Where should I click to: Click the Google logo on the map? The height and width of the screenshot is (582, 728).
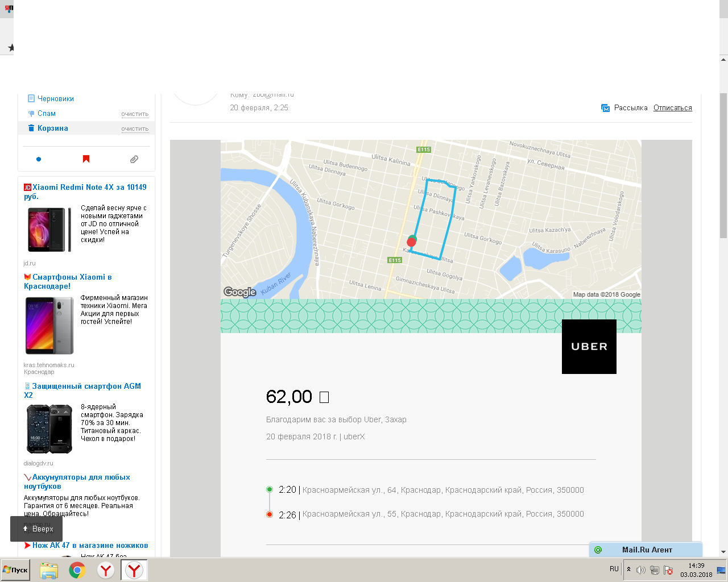[240, 292]
